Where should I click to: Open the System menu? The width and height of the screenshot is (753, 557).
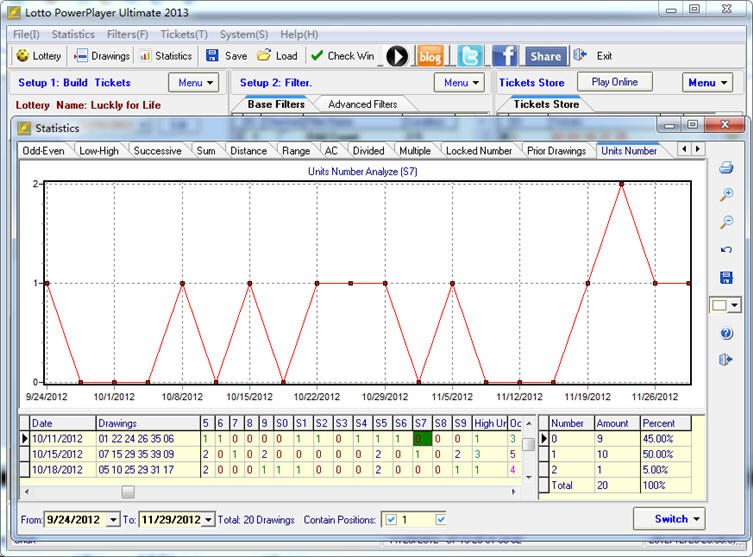click(244, 35)
